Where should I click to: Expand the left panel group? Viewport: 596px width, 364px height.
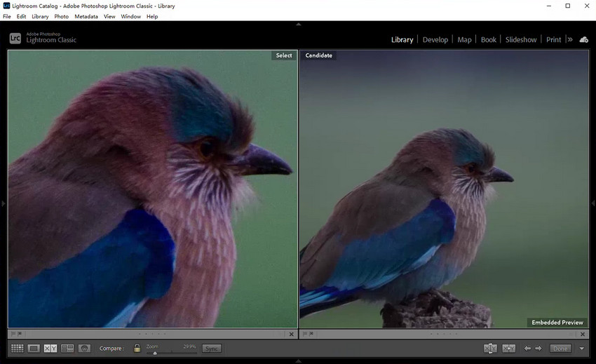(3, 203)
